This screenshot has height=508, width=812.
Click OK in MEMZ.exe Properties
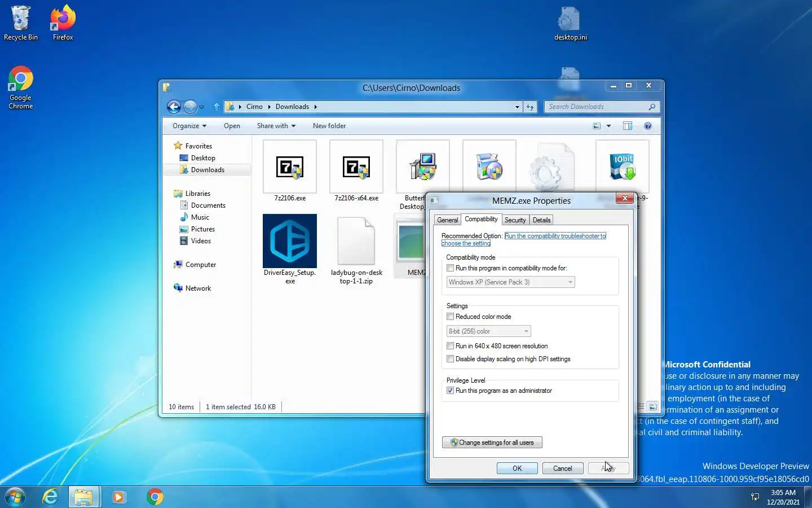tap(517, 468)
